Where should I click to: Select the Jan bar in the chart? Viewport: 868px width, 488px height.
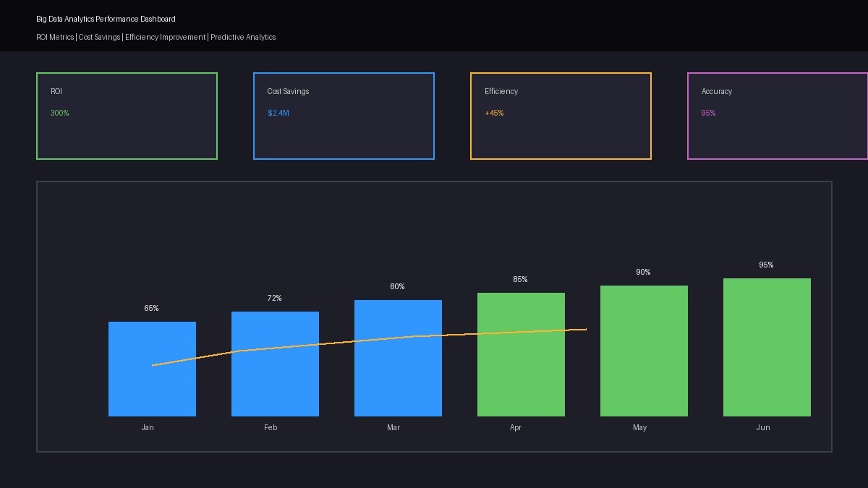coord(152,369)
